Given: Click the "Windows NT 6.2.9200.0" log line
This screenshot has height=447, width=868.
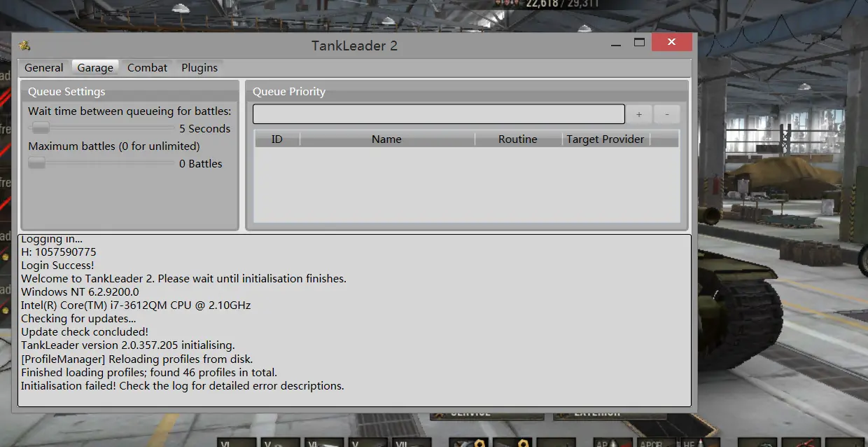Looking at the screenshot, I should coord(80,292).
